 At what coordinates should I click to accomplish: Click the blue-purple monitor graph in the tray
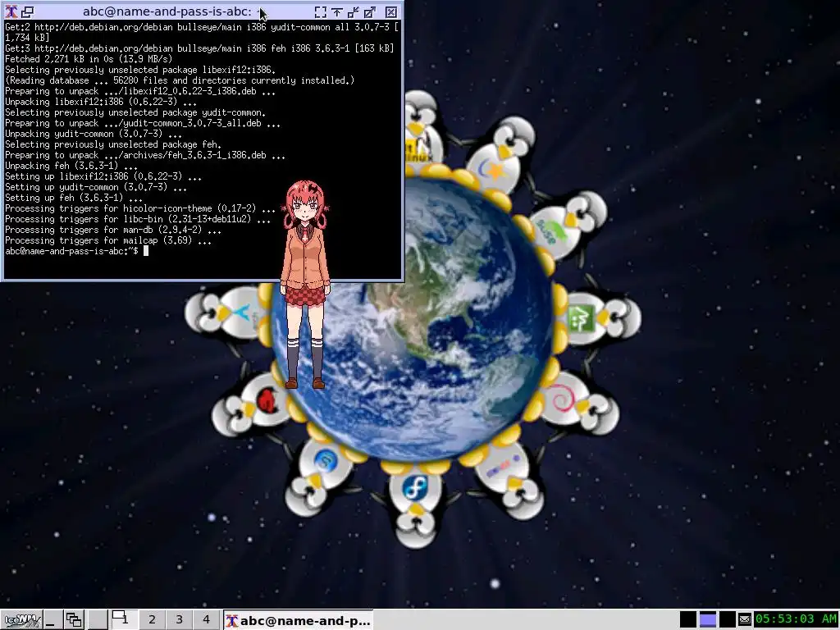[x=708, y=620]
